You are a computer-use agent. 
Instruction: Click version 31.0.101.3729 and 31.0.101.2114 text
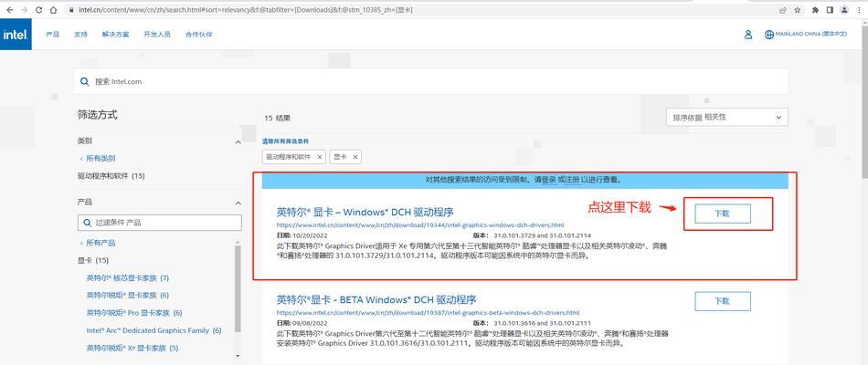tap(542, 235)
